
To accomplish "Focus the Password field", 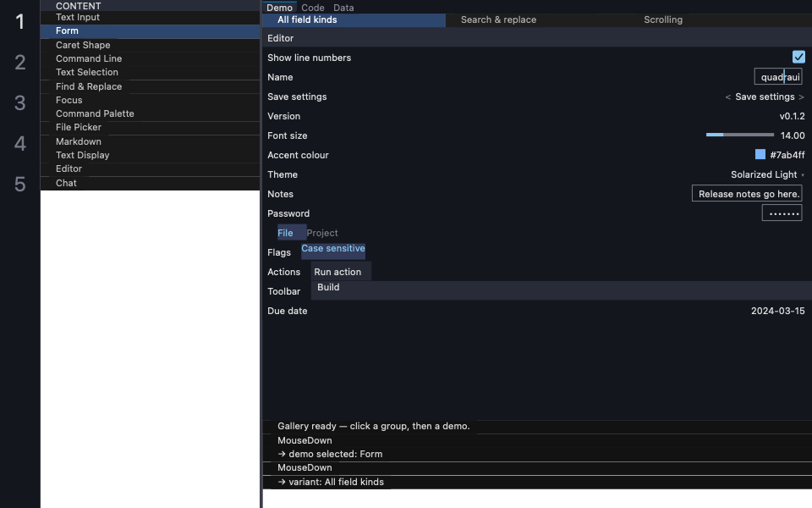I will [782, 213].
